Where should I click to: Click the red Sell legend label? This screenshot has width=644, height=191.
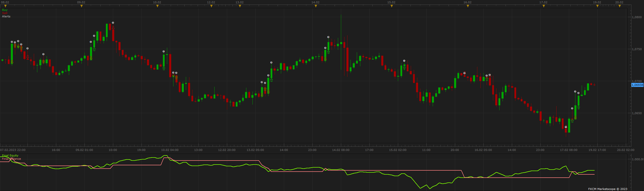point(5,13)
